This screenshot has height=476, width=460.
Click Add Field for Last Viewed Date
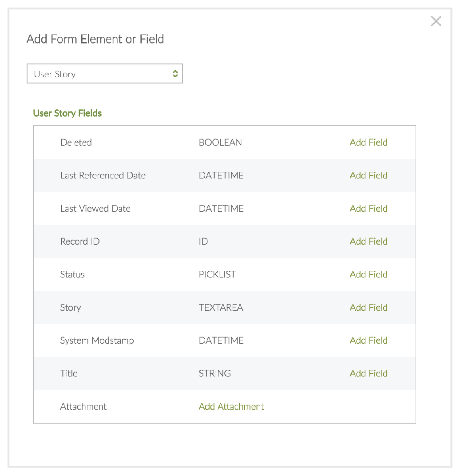point(369,209)
